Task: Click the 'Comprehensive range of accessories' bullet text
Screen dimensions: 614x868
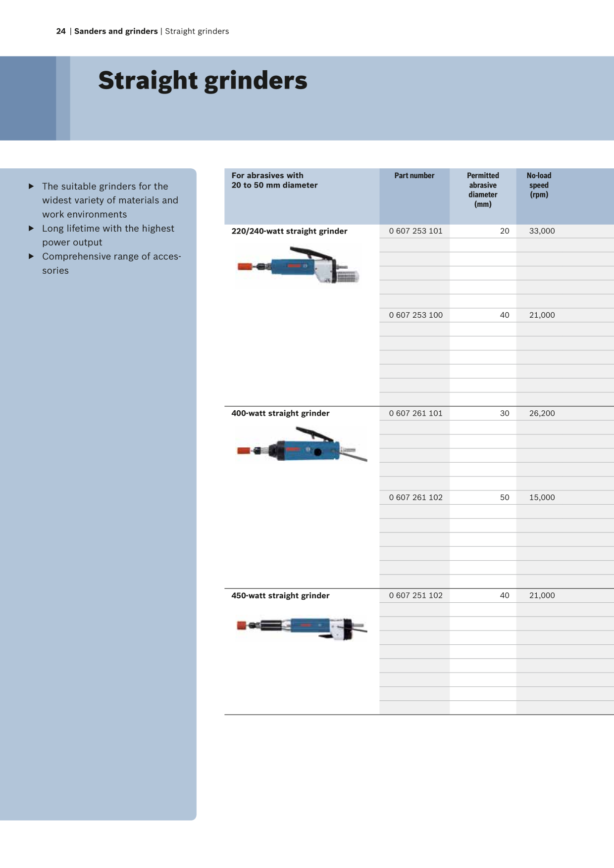Action: pyautogui.click(x=111, y=264)
